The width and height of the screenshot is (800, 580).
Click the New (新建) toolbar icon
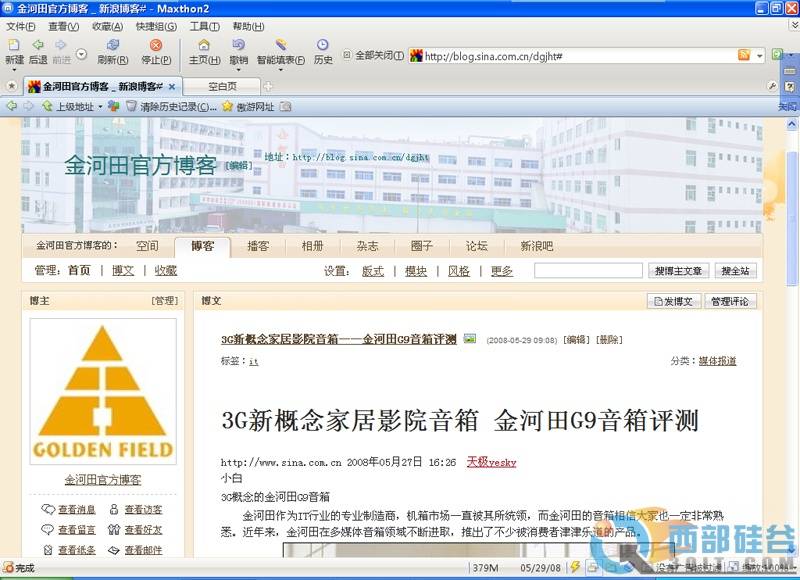[14, 45]
